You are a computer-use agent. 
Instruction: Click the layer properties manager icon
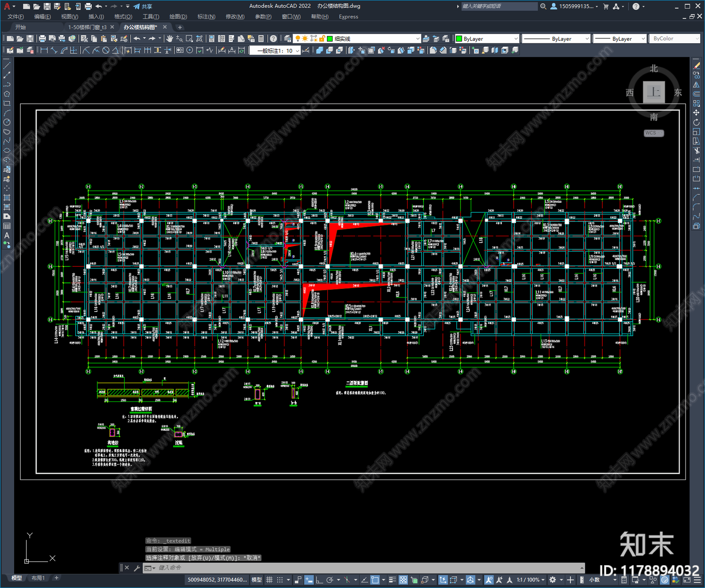[288, 39]
